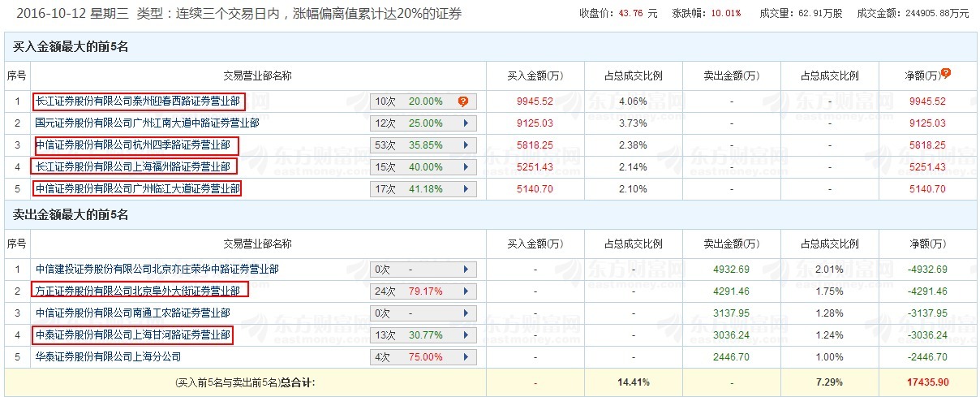Click arrow icon in 4次 75.00% button
Image resolution: width=980 pixels, height=397 pixels.
tap(466, 356)
